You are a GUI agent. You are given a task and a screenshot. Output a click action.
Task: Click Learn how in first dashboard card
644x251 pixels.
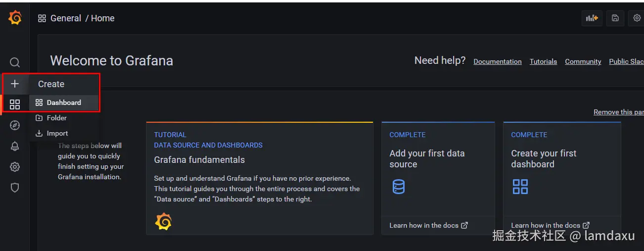tap(546, 225)
